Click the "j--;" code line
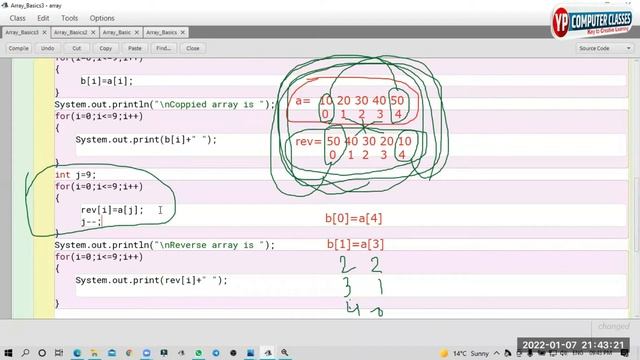The height and width of the screenshot is (360, 640). coord(91,222)
